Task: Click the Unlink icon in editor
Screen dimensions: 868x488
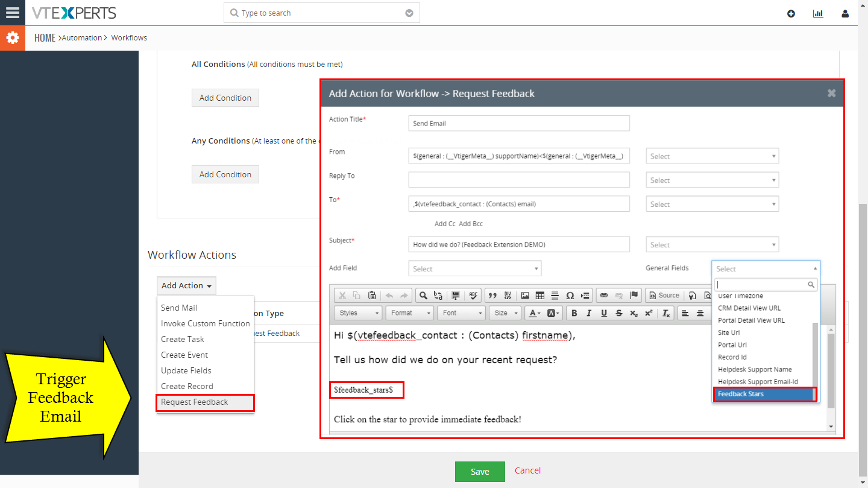Action: [x=618, y=296]
